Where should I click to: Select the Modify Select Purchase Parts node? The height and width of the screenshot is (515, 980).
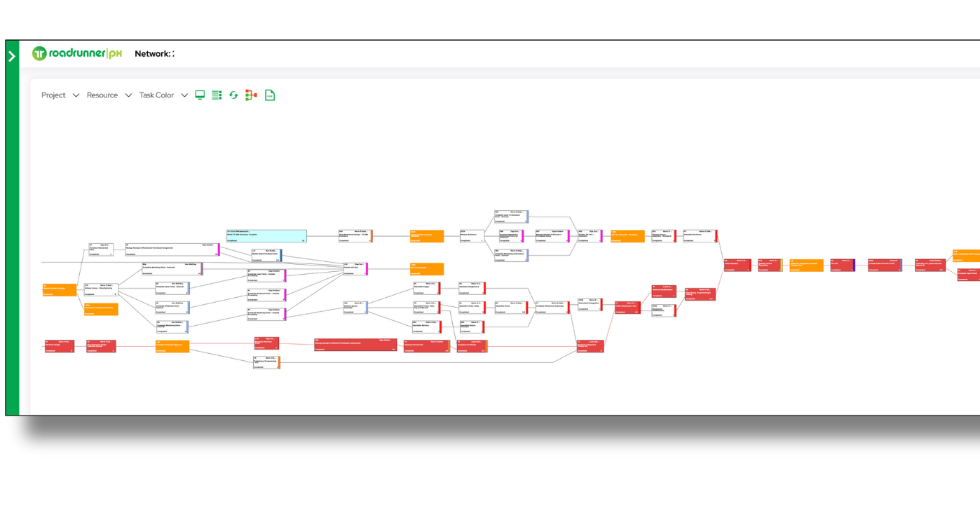tap(266, 256)
